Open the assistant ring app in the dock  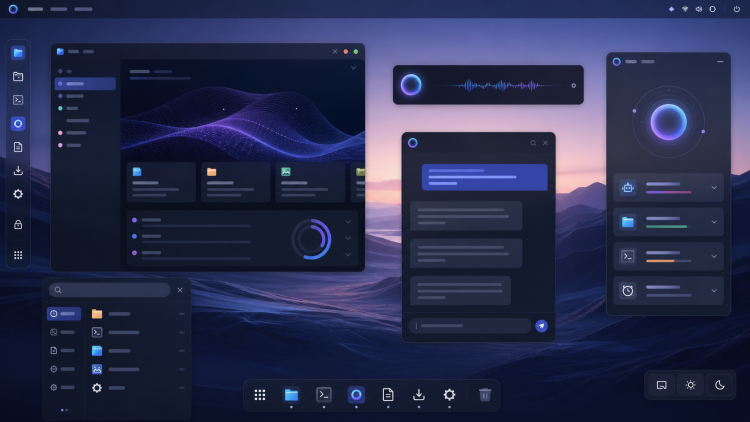[356, 395]
